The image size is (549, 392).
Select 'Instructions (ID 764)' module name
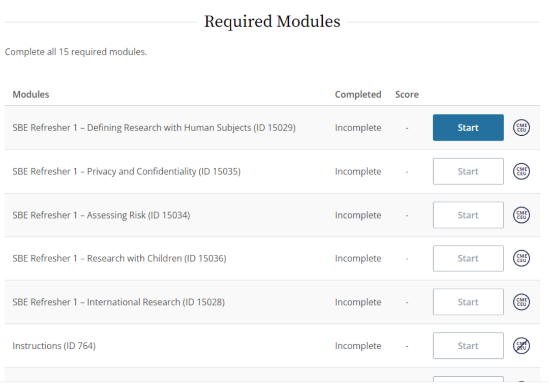point(54,346)
